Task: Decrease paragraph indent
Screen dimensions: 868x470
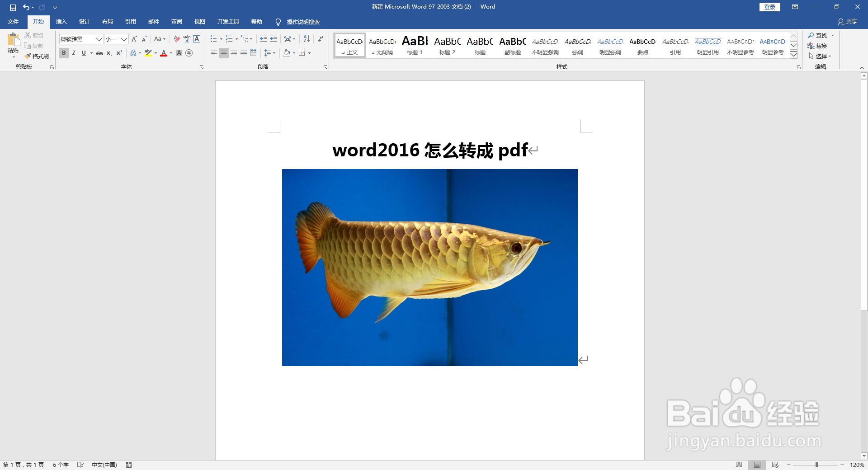Action: click(x=264, y=39)
